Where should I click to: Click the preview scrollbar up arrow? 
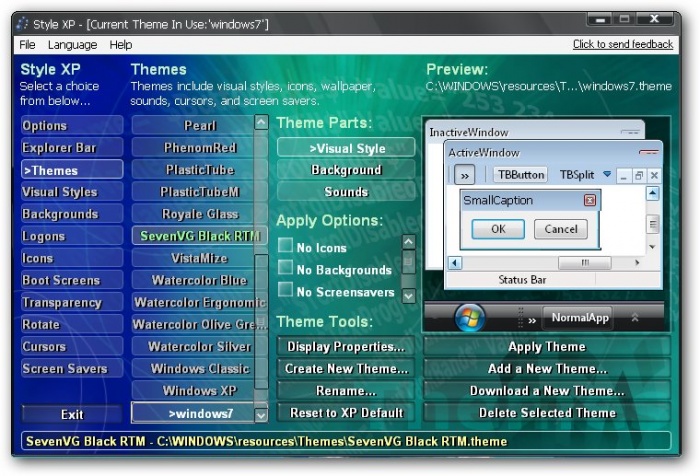click(x=653, y=194)
